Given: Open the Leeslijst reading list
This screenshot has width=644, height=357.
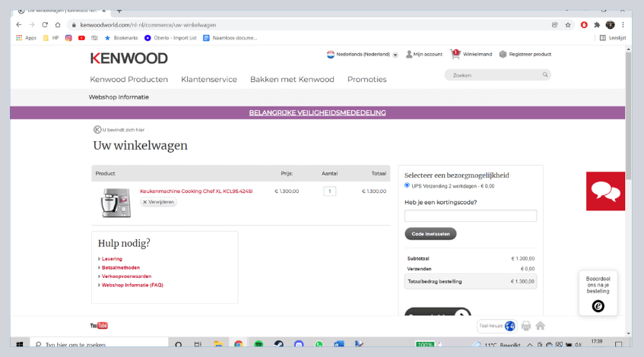Looking at the screenshot, I should coord(613,38).
